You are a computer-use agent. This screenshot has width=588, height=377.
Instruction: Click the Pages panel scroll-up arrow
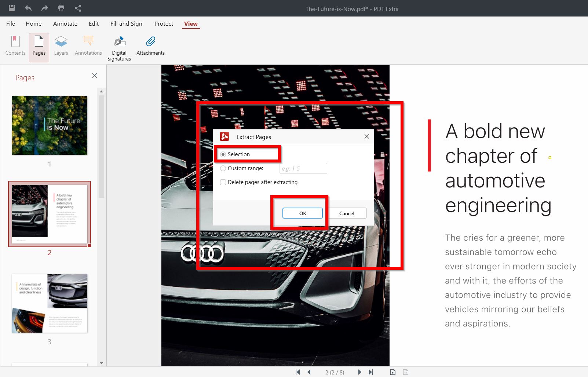tap(101, 91)
